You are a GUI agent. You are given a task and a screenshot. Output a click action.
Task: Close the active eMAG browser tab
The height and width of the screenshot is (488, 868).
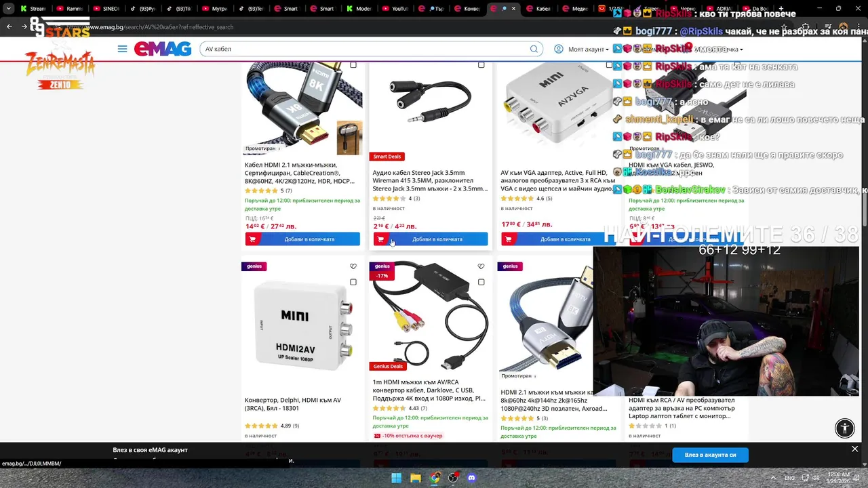pyautogui.click(x=513, y=9)
